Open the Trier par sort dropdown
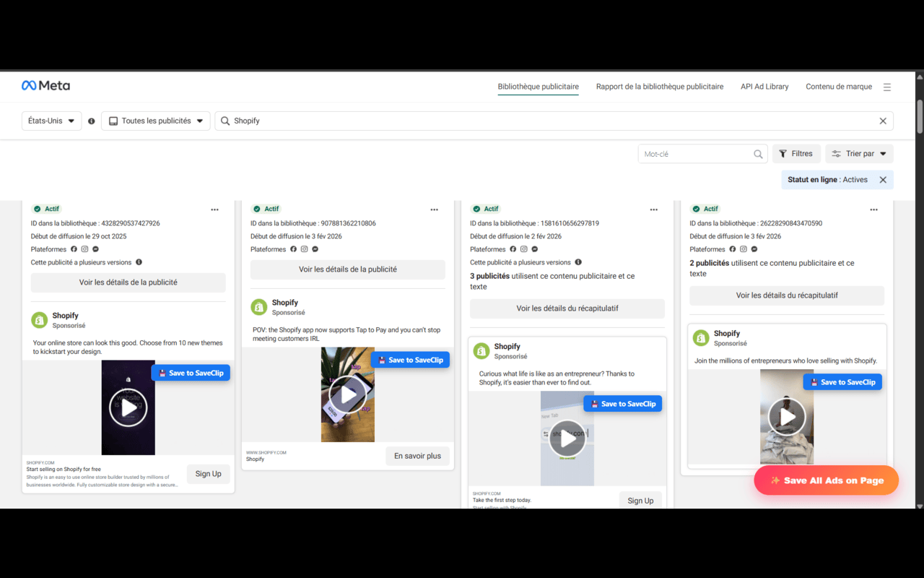This screenshot has width=924, height=578. (859, 154)
